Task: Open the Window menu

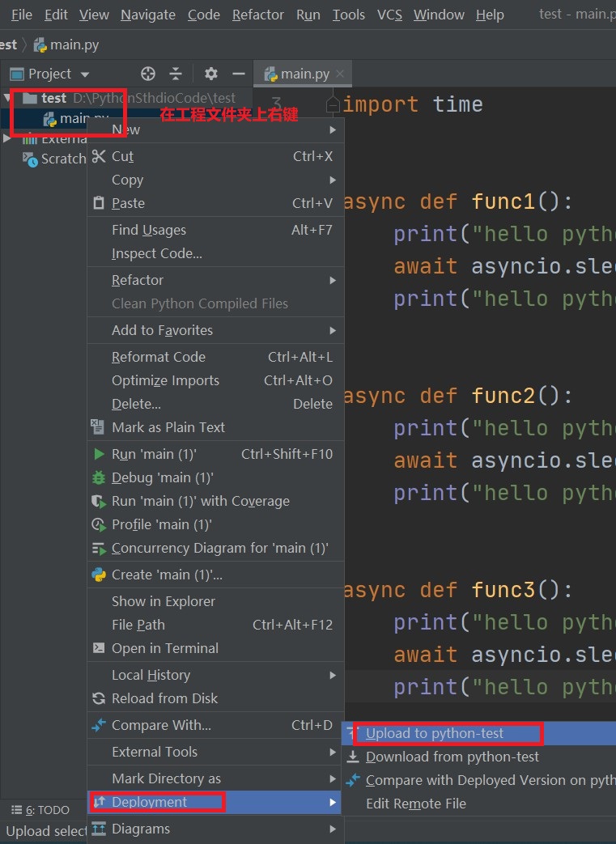Action: (439, 15)
